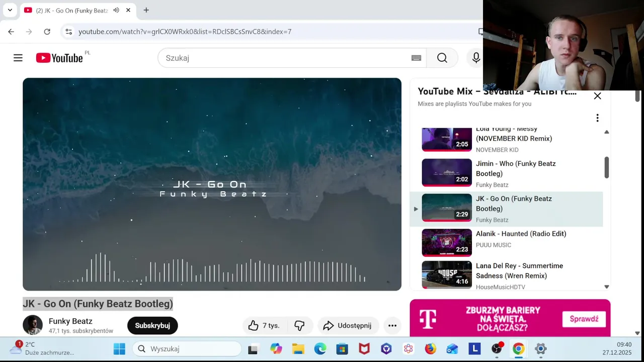
Task: Open Lola Young Messy thumbnail 2:05
Action: pos(447,139)
